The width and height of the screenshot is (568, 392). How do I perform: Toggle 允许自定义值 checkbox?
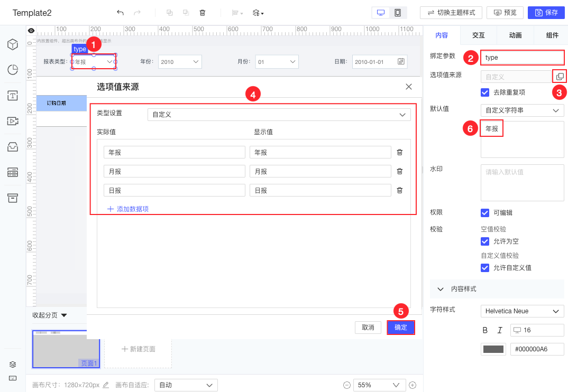484,267
